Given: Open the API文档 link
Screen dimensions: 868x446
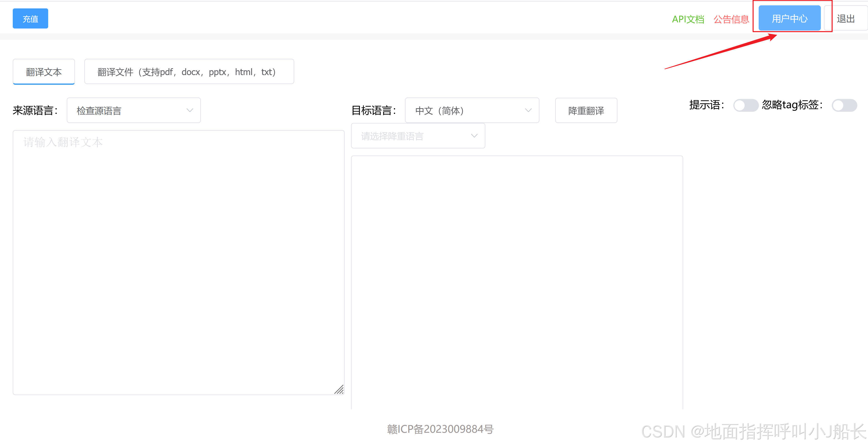Looking at the screenshot, I should pos(688,19).
